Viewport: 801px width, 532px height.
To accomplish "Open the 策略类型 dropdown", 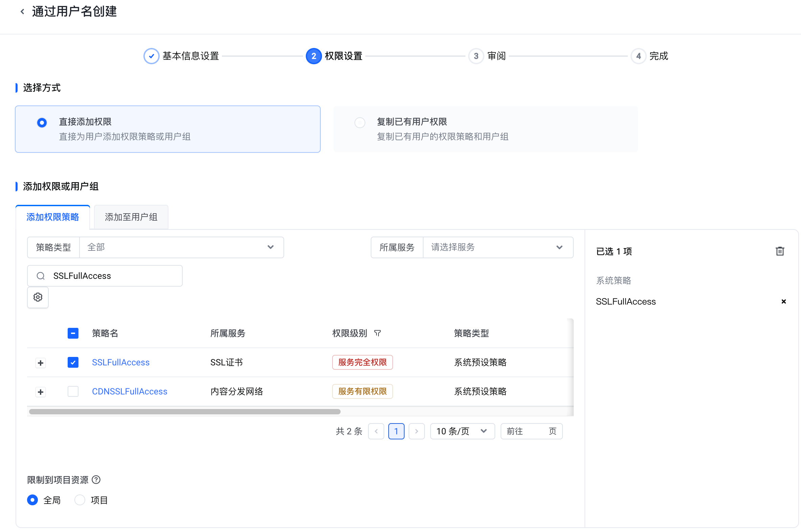I will pyautogui.click(x=181, y=247).
